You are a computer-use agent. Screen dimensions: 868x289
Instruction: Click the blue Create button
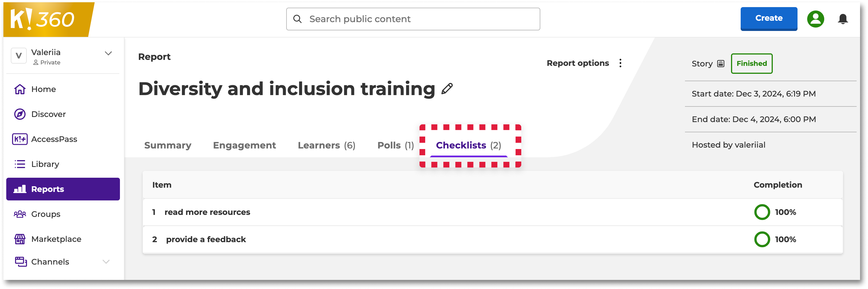pos(768,18)
